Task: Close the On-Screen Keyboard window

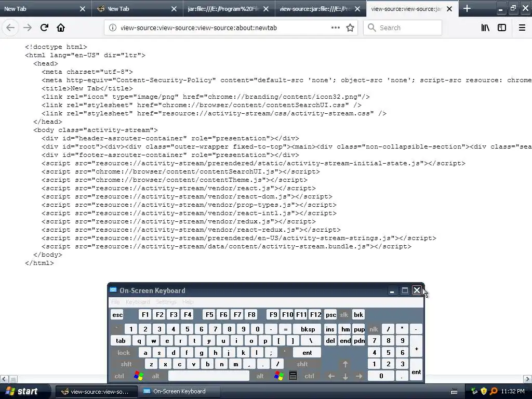Action: tap(417, 290)
